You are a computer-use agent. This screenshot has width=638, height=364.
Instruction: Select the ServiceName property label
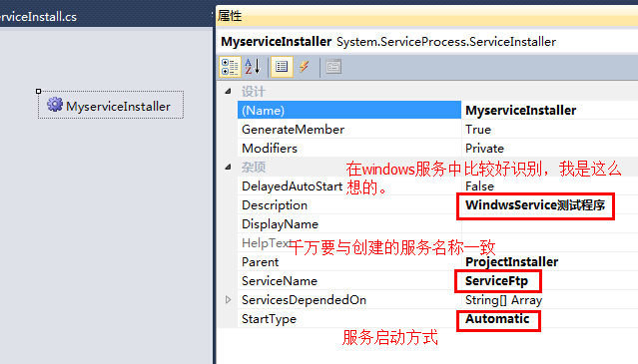[280, 281]
